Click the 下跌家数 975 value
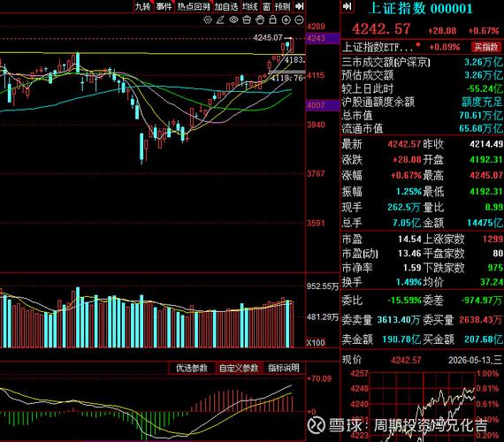 [x=495, y=268]
